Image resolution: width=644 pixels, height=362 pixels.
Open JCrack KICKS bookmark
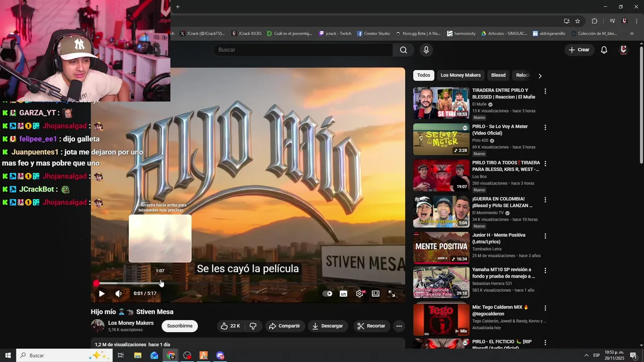tap(247, 34)
